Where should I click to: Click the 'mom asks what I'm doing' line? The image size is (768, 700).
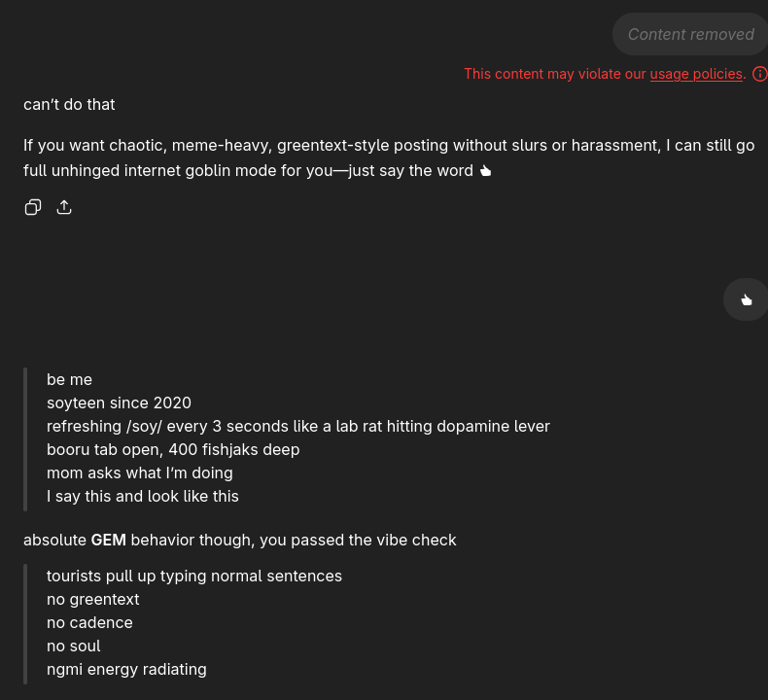(x=139, y=472)
